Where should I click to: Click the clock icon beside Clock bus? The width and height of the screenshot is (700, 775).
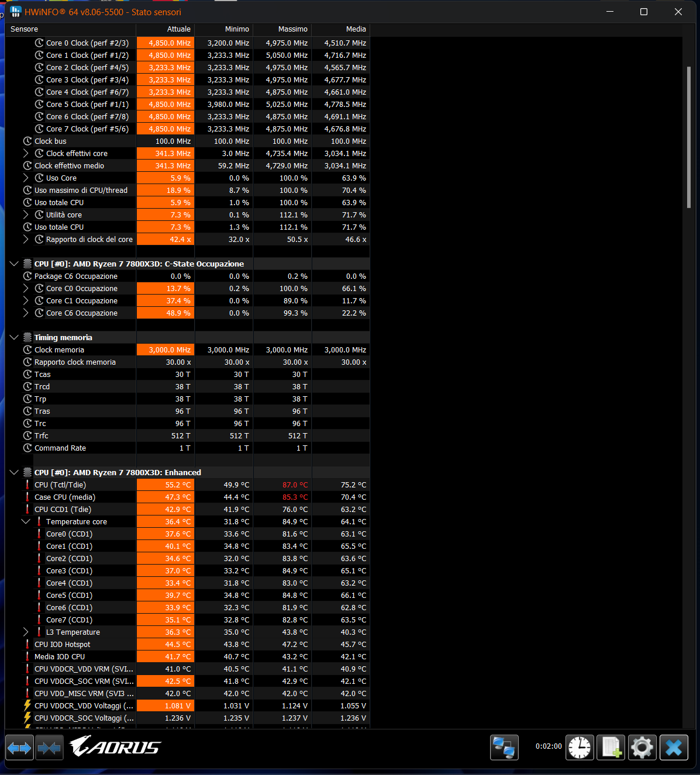click(27, 141)
